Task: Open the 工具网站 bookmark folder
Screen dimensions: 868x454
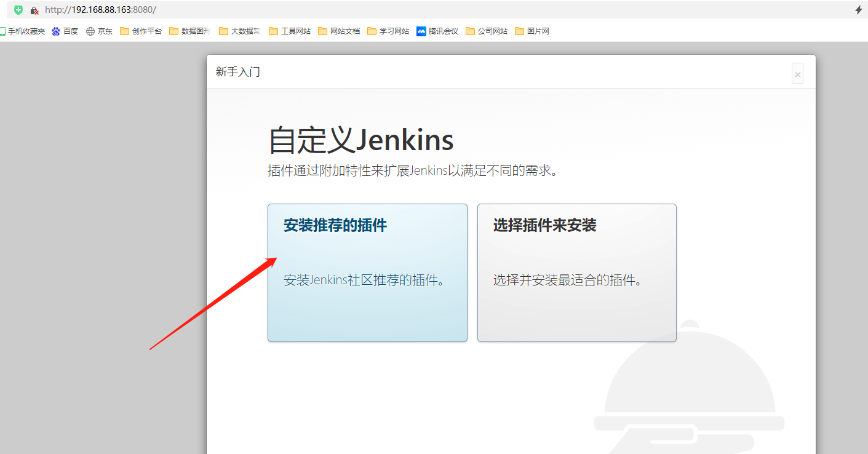Action: (290, 31)
